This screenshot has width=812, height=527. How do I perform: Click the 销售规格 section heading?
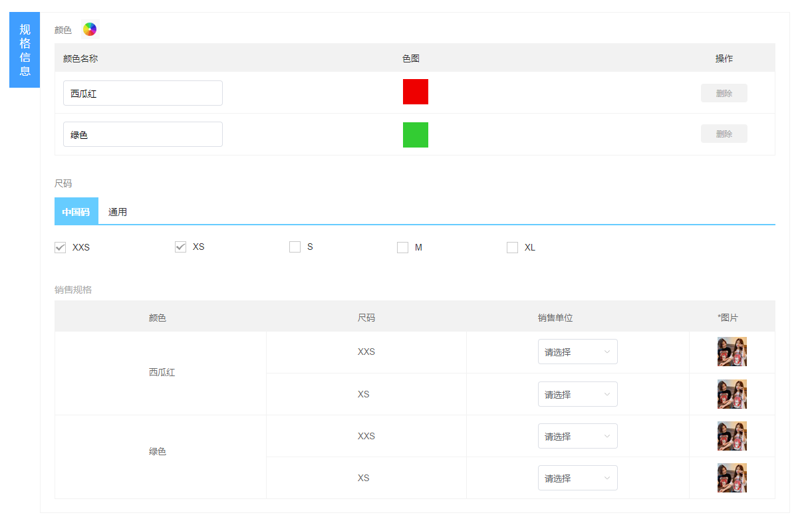(x=73, y=290)
